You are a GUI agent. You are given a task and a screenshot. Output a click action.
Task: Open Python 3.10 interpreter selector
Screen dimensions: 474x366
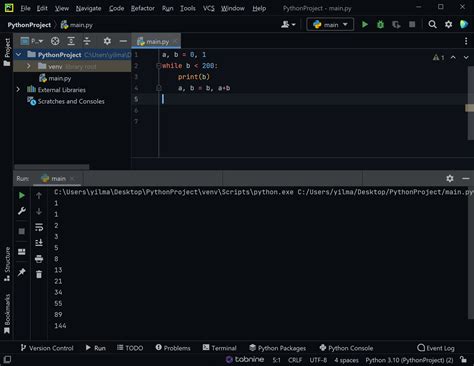point(409,360)
